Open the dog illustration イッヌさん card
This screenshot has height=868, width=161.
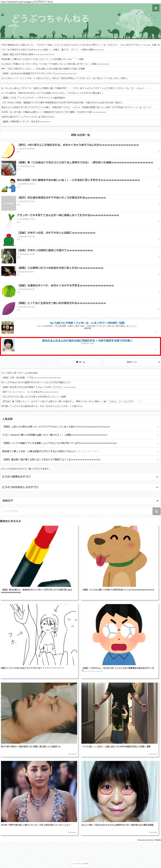tap(119, 562)
